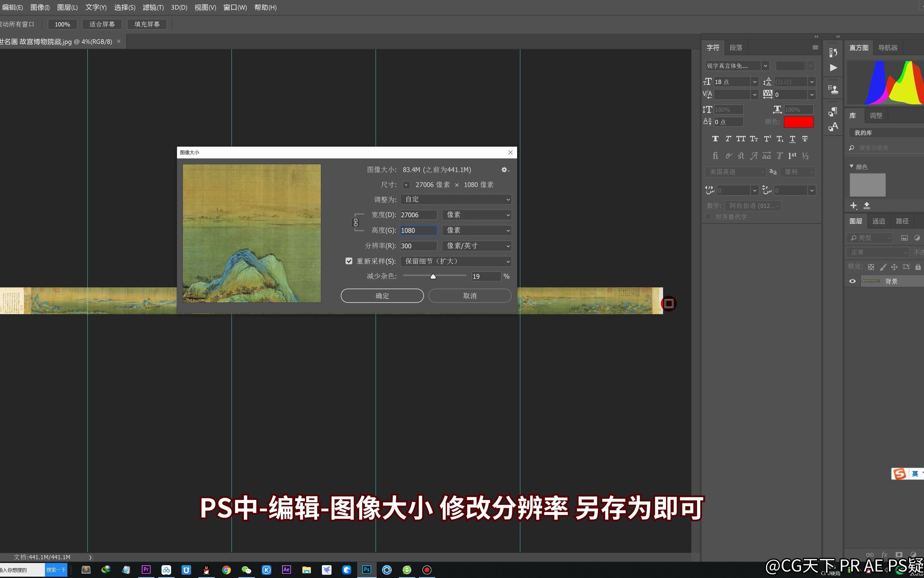Open the dimensions 尺寸 unit dropdown arrow
Screen dimensions: 924x578
406,185
